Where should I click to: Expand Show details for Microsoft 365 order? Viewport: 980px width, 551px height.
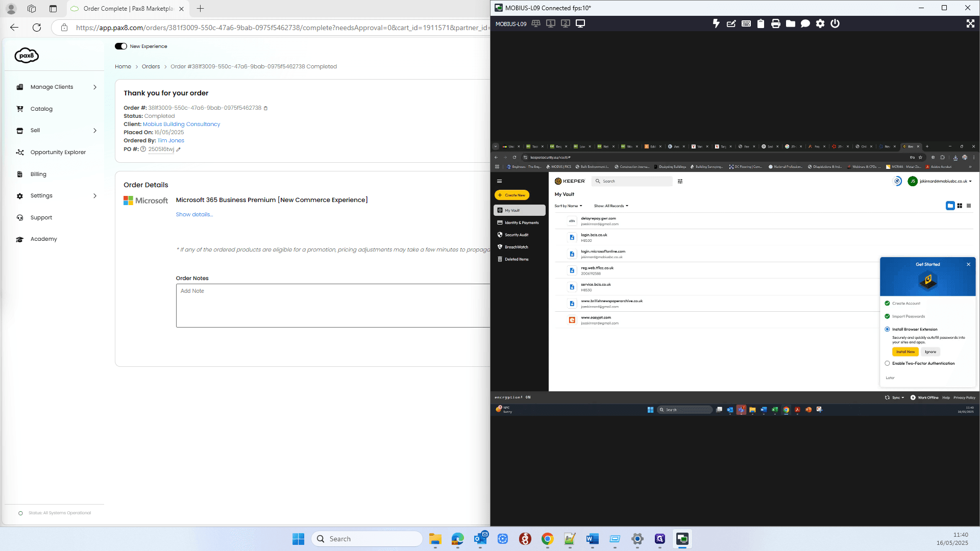click(x=194, y=215)
